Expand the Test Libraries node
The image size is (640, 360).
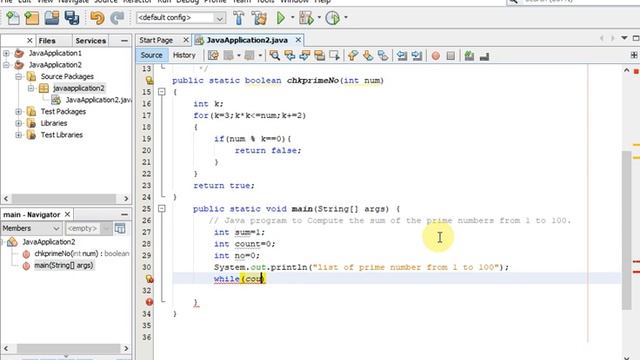18,135
